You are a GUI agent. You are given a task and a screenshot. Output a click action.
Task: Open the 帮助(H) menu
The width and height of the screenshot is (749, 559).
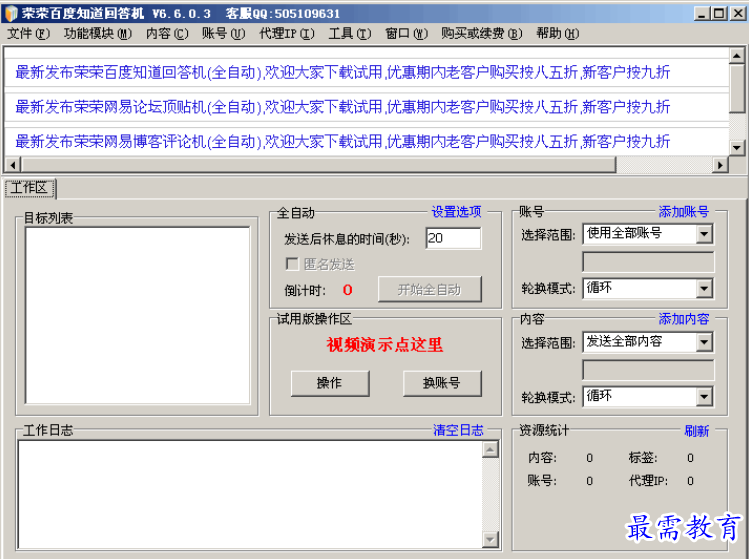click(x=557, y=33)
